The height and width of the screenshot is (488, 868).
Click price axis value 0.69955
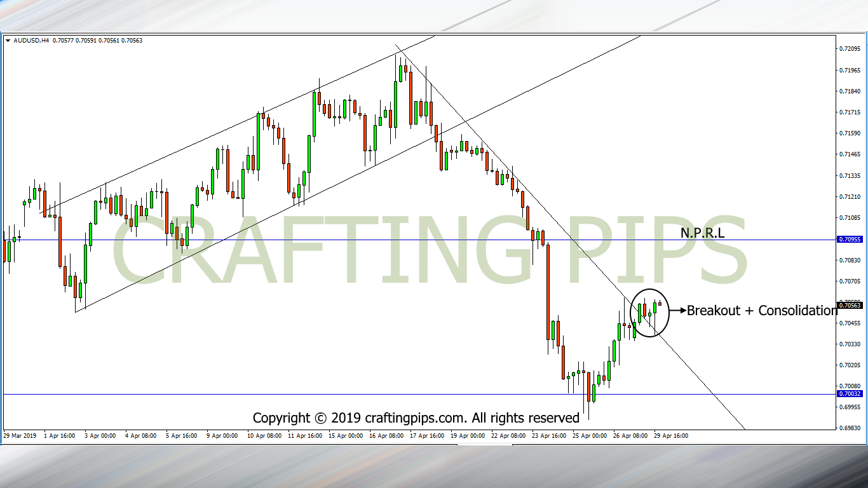(x=850, y=407)
